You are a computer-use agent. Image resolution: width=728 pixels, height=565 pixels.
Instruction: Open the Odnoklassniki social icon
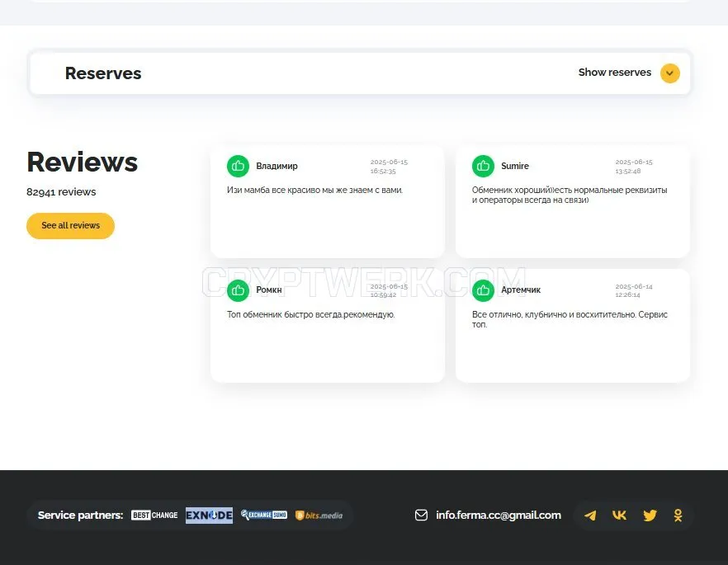click(678, 516)
